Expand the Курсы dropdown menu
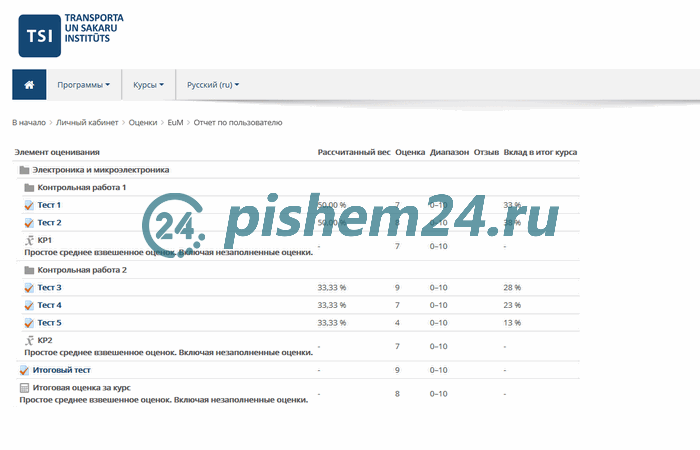 click(x=148, y=85)
